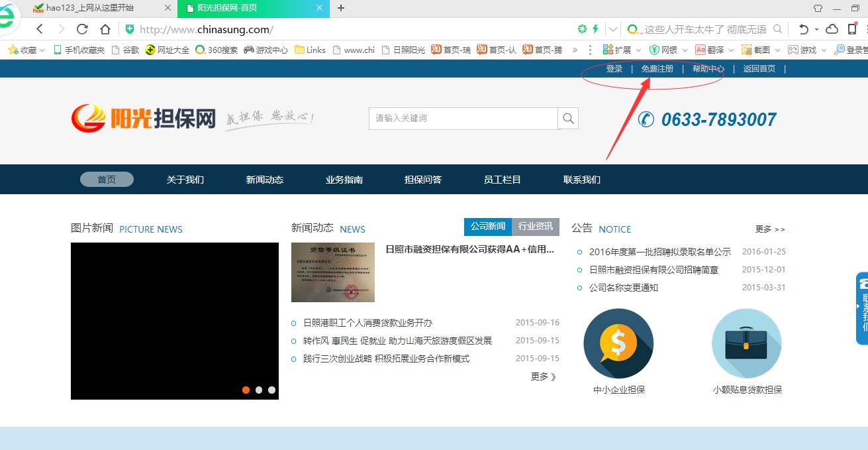868x450 pixels.
Task: Expand the 扩展 extensions dropdown
Action: [638, 50]
